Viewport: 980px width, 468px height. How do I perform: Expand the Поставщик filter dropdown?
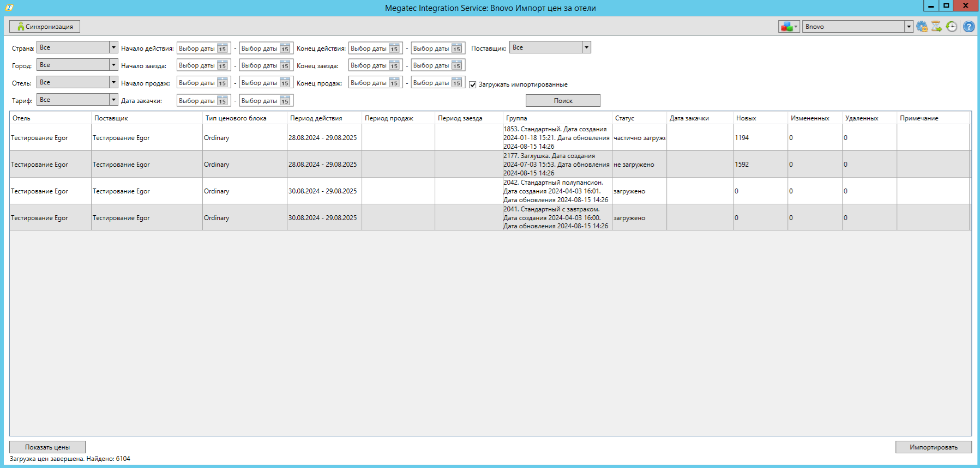tap(586, 47)
